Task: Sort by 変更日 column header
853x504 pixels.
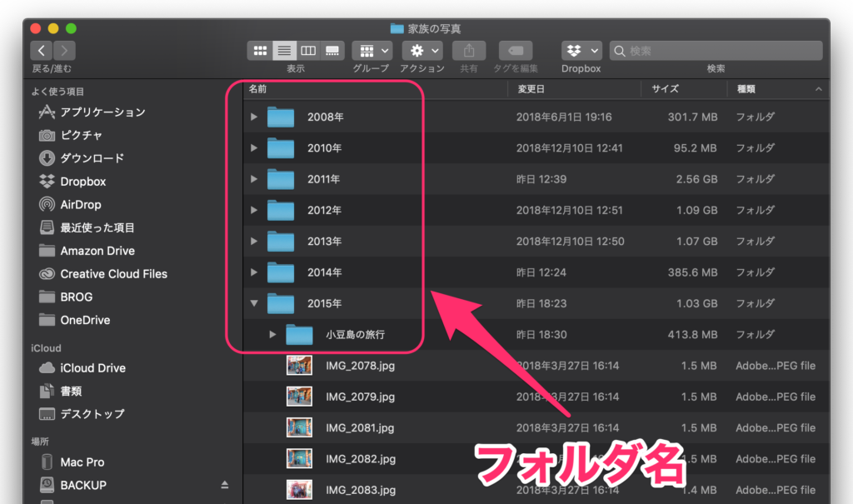Action: [x=531, y=88]
